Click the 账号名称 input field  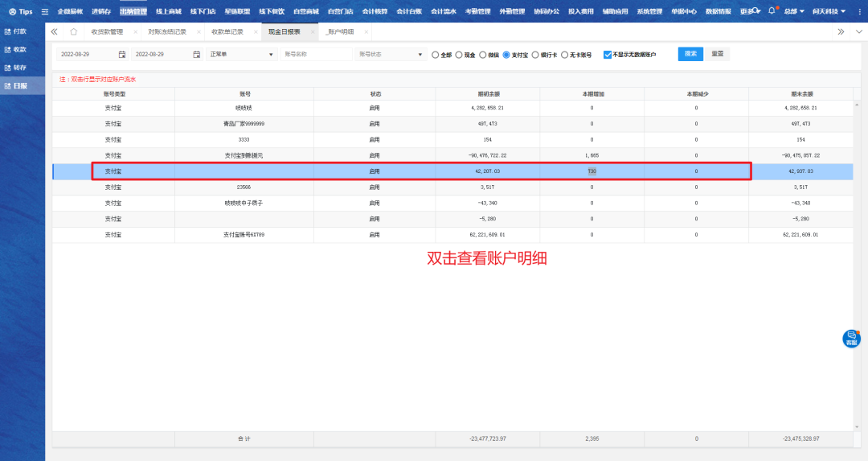tap(316, 55)
